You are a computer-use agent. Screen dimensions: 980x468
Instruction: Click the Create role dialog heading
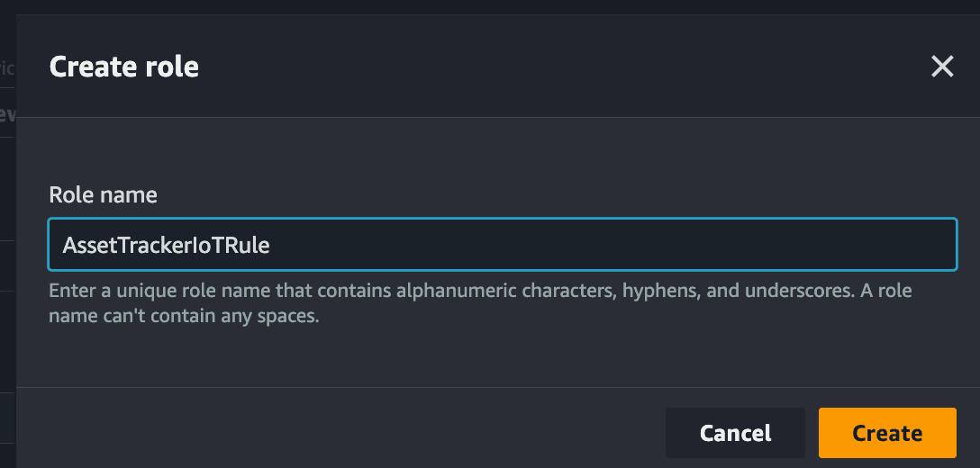123,67
